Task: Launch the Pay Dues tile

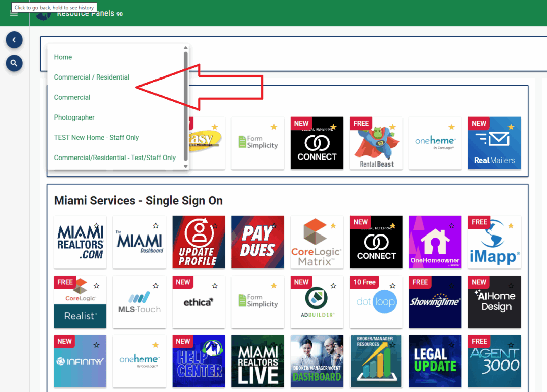Action: (258, 242)
